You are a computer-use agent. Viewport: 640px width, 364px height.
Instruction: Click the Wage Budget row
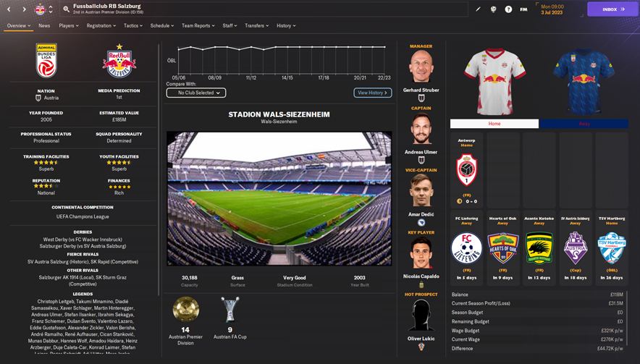click(537, 331)
